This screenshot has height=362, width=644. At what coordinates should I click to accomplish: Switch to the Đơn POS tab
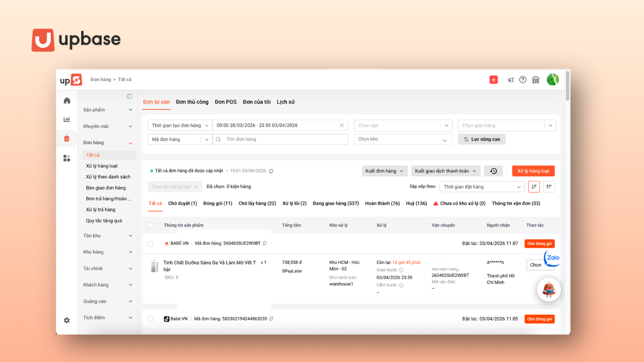226,102
